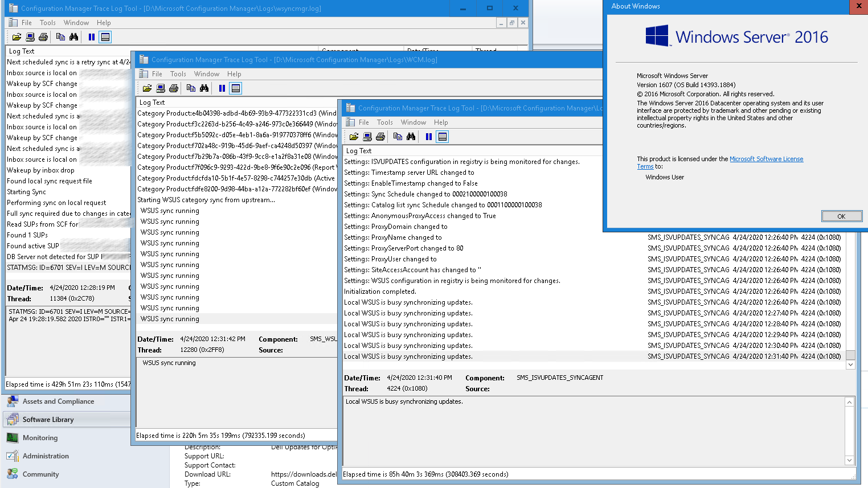Viewport: 868px width, 488px height.
Task: Open Help menu in wsyncmgr.log window
Action: pyautogui.click(x=104, y=23)
